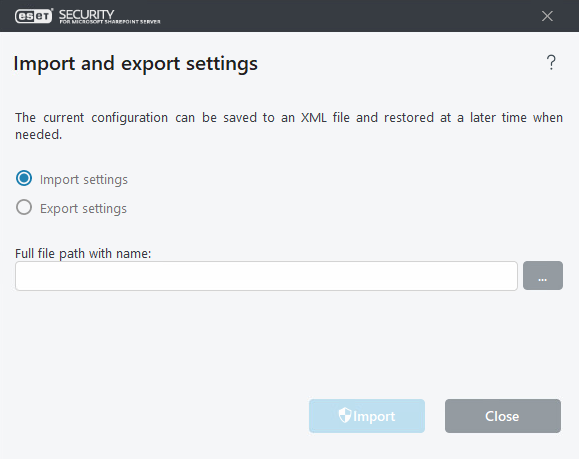This screenshot has width=579, height=459.
Task: Click the ESET logo in the title bar
Action: (x=34, y=16)
